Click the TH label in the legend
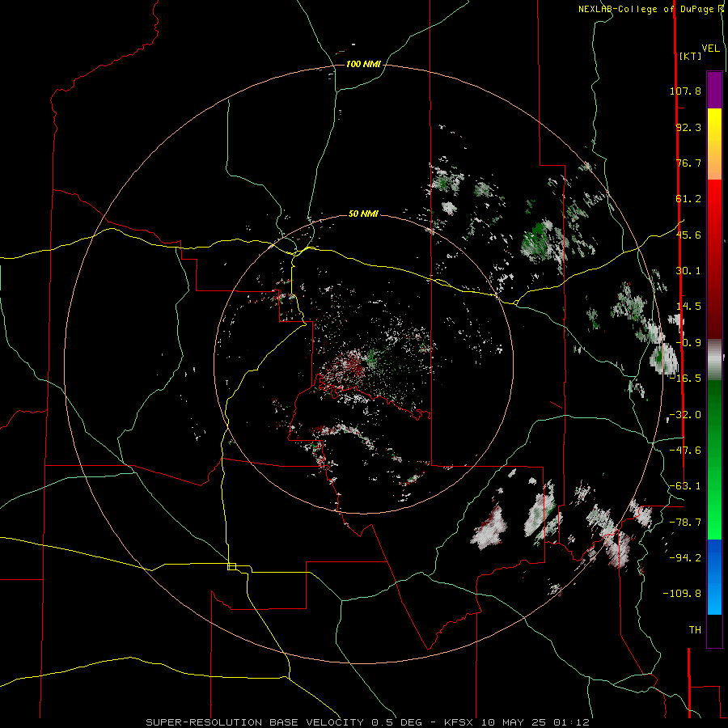 point(695,630)
